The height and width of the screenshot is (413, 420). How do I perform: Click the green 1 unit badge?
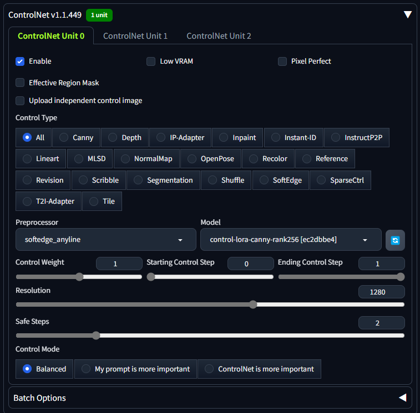(x=99, y=15)
